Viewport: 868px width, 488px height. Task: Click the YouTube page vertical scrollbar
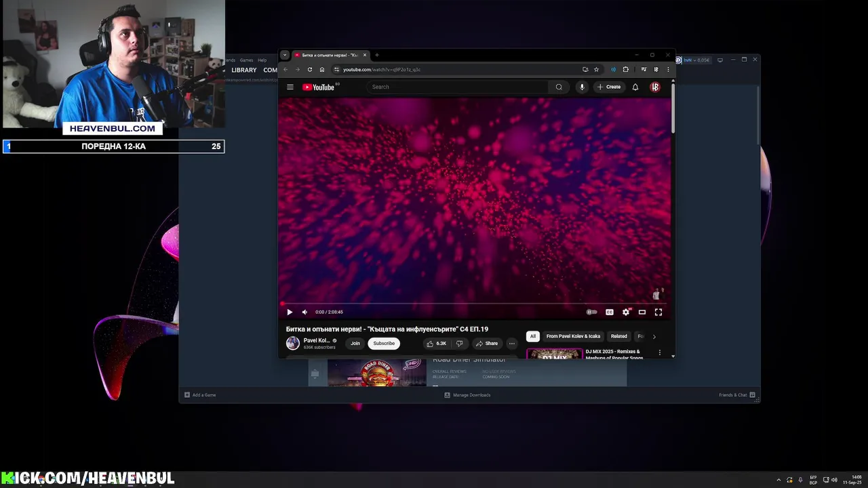click(x=673, y=108)
